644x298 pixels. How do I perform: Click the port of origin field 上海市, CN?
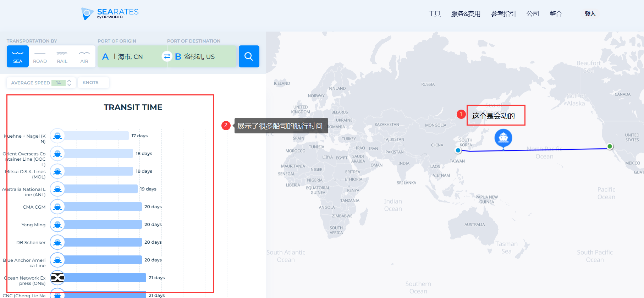click(x=127, y=57)
